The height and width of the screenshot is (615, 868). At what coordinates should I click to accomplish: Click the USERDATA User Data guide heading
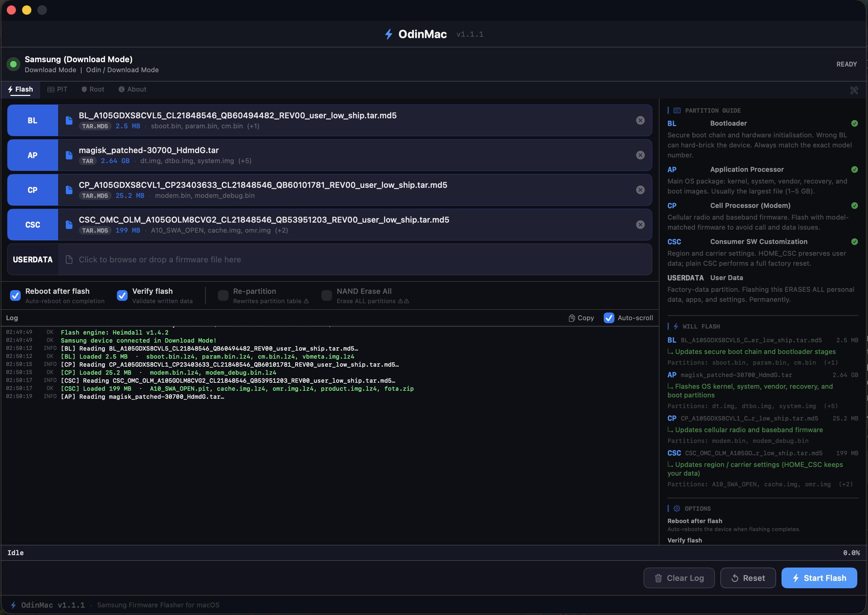(705, 277)
